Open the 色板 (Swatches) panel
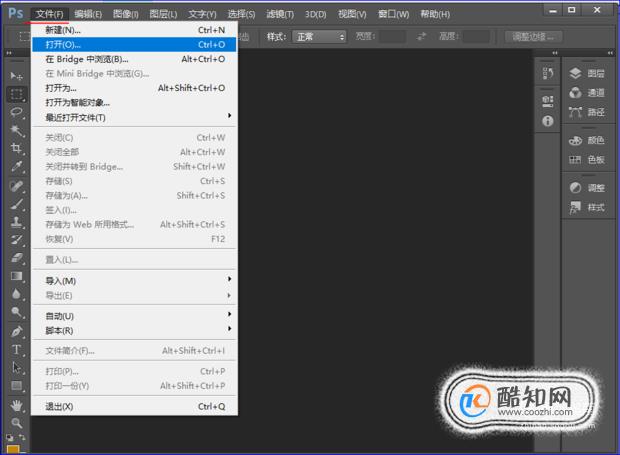 point(587,160)
